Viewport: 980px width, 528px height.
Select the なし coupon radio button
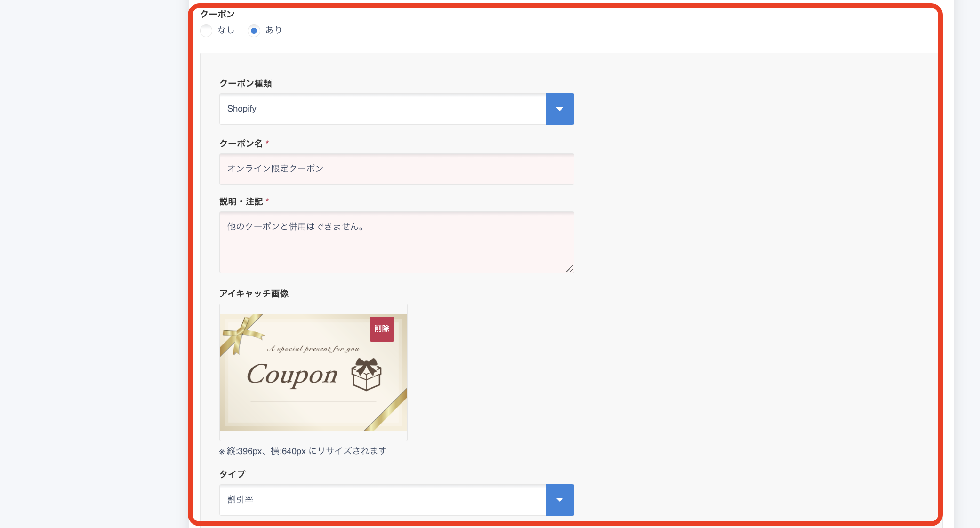point(206,31)
